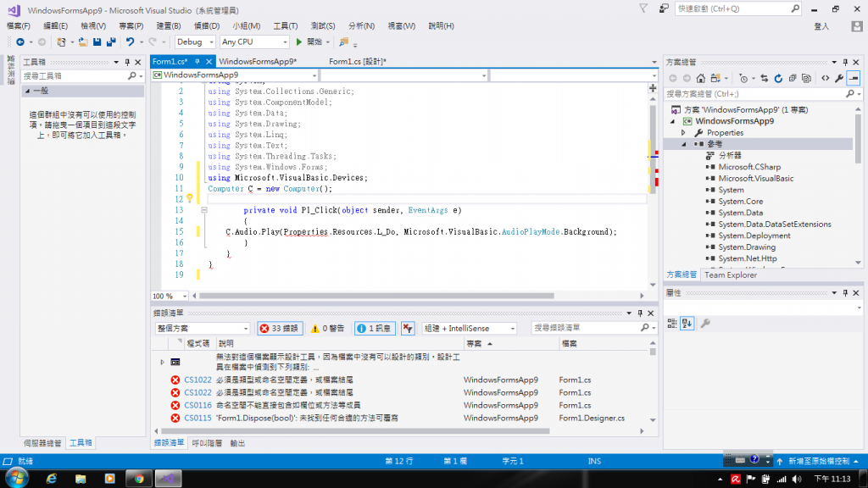This screenshot has width=868, height=488.
Task: Click the CS0116 error code link
Action: 198,405
